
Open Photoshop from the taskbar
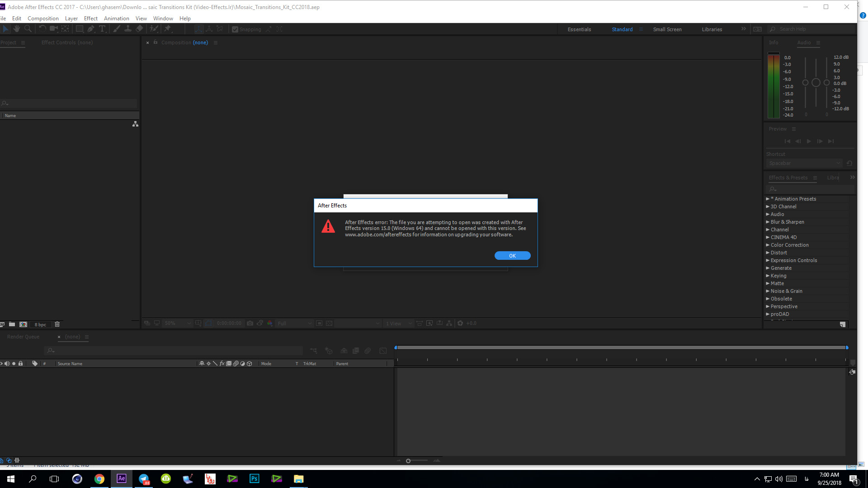point(255,479)
